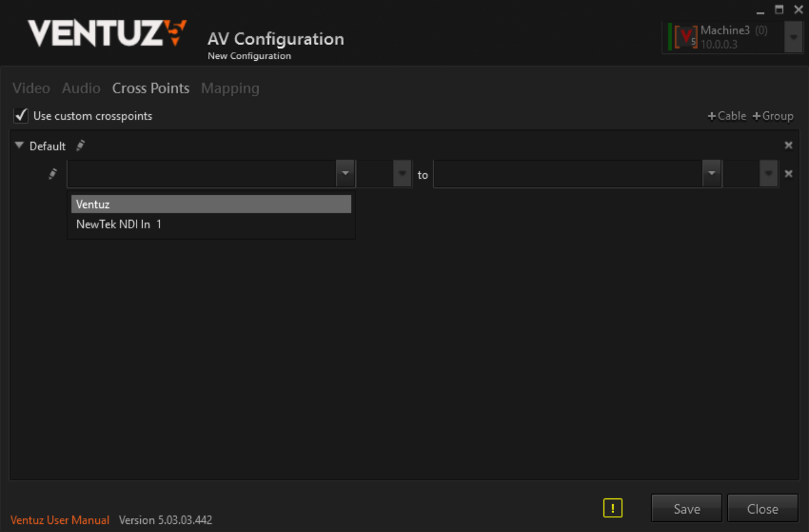Choose Ventuz from the dropdown list
Viewport: 809px width, 532px height.
211,204
